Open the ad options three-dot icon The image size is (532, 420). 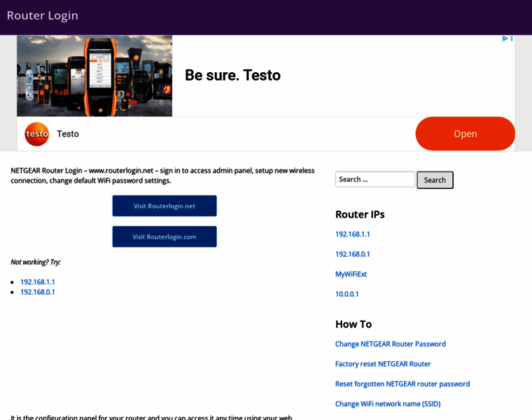pyautogui.click(x=512, y=38)
